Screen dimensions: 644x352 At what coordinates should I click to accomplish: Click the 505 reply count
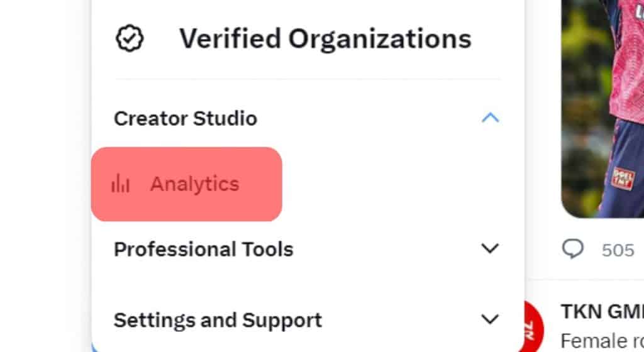(x=618, y=250)
